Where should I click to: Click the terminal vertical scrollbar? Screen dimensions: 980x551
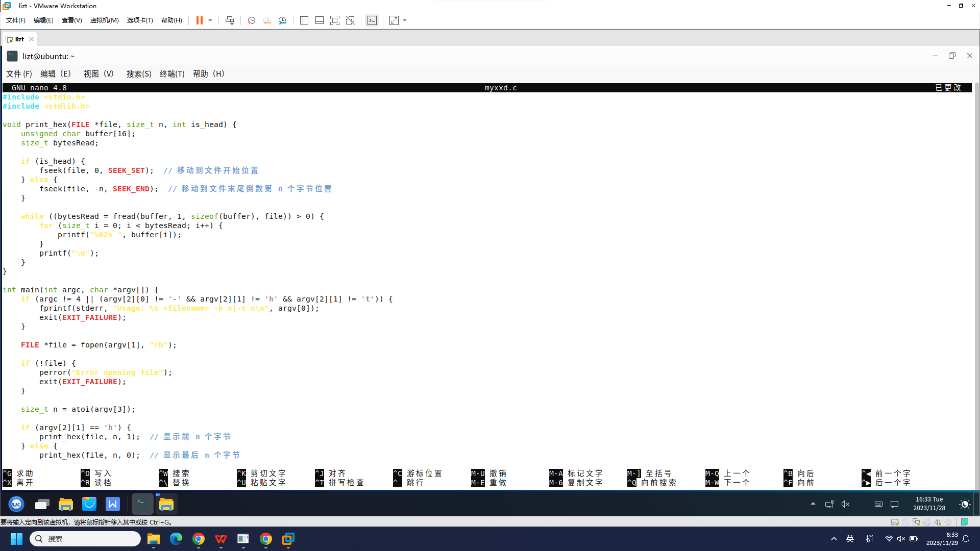pyautogui.click(x=976, y=286)
